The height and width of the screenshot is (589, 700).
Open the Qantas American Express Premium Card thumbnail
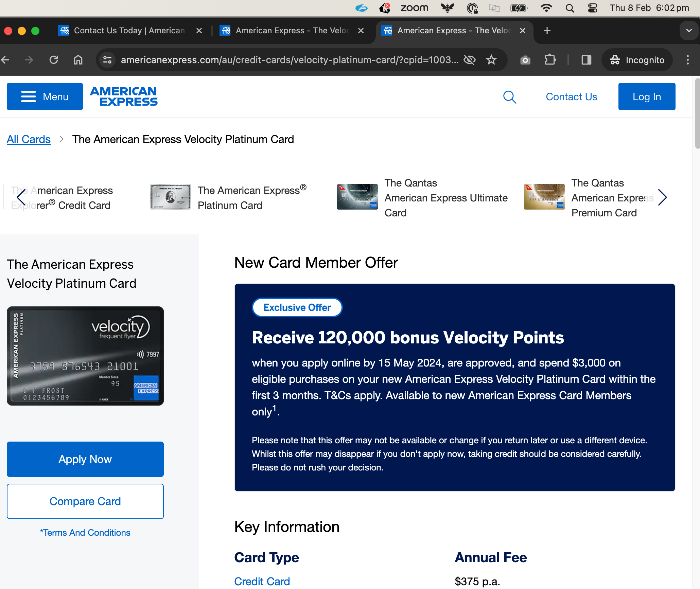tap(544, 197)
